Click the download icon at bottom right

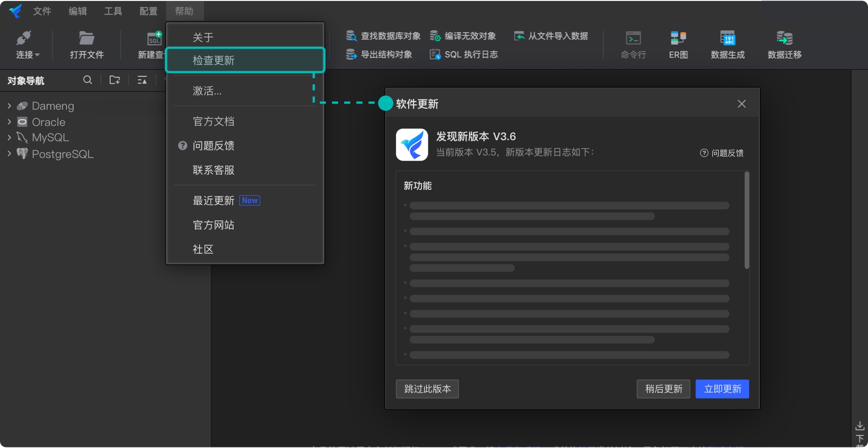[x=859, y=426]
